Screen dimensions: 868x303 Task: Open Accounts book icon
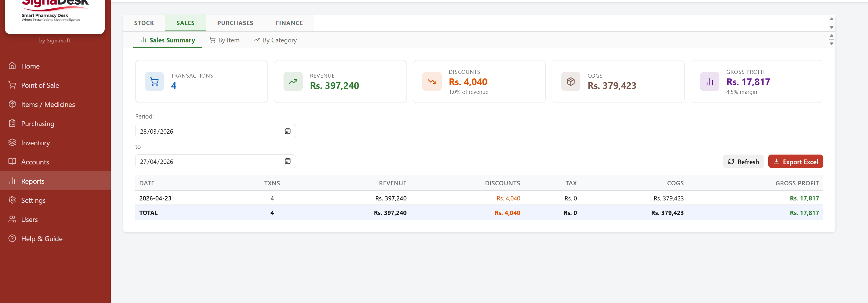pyautogui.click(x=13, y=162)
